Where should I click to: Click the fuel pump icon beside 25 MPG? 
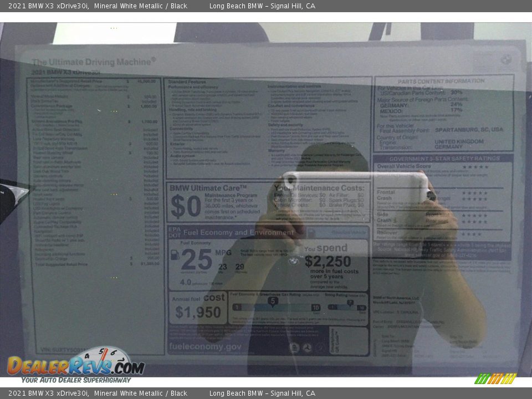(175, 254)
